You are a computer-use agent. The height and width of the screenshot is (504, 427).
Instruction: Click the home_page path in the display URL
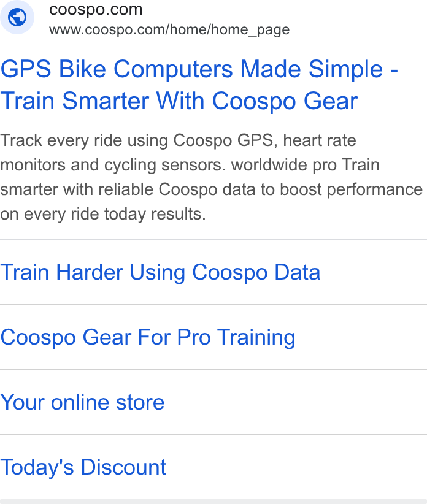(x=250, y=30)
